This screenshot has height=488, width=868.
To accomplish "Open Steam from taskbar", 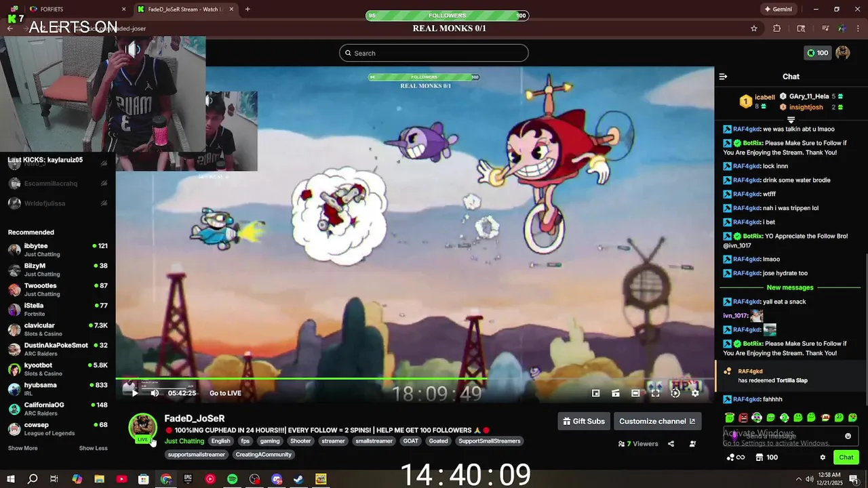I will [x=298, y=479].
